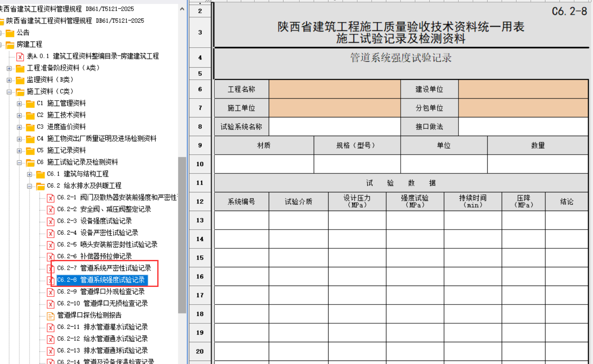Click the 建设单位 orange input cell
This screenshot has width=593, height=364.
pos(523,89)
